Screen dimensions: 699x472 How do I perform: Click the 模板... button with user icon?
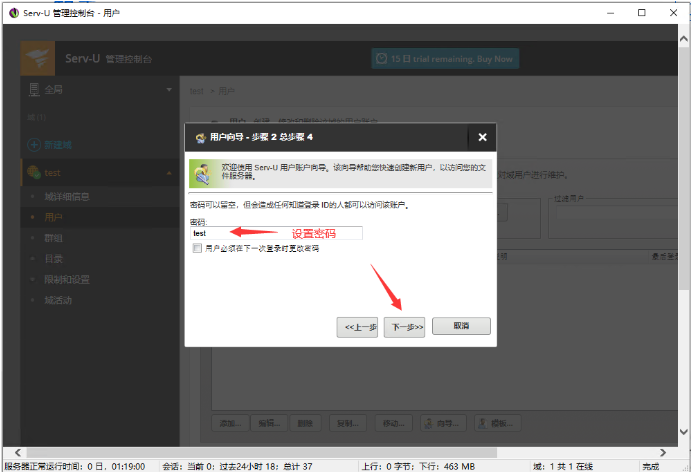pyautogui.click(x=497, y=423)
